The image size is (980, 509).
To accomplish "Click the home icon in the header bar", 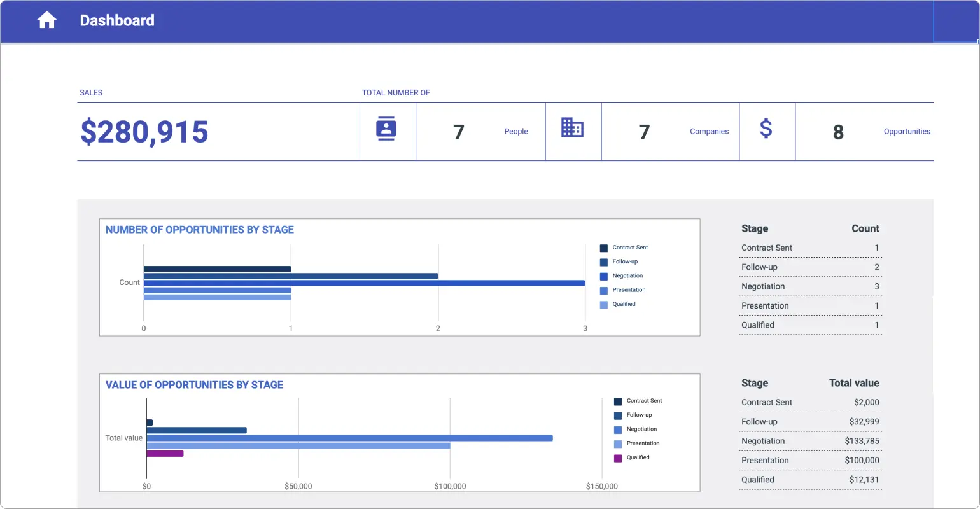I will (x=46, y=20).
